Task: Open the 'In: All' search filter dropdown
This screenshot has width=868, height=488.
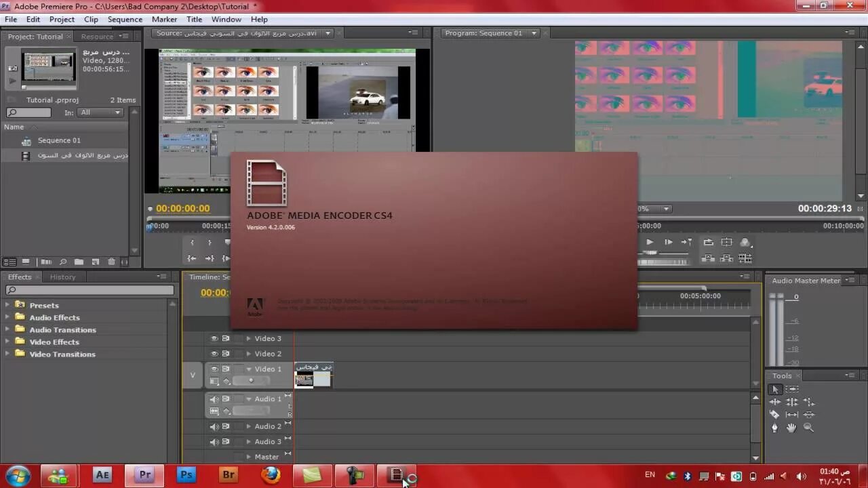Action: coord(100,113)
